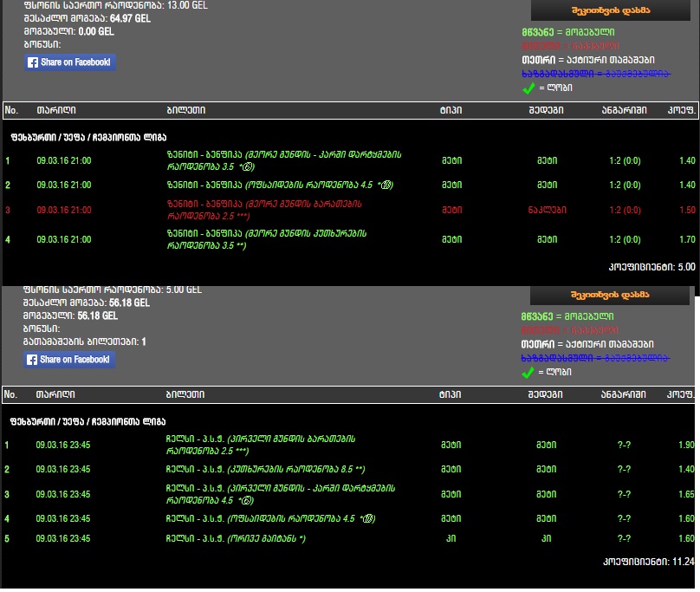Click the ბილეთი column header in the Zenit table
700x592 pixels.
coord(186,110)
